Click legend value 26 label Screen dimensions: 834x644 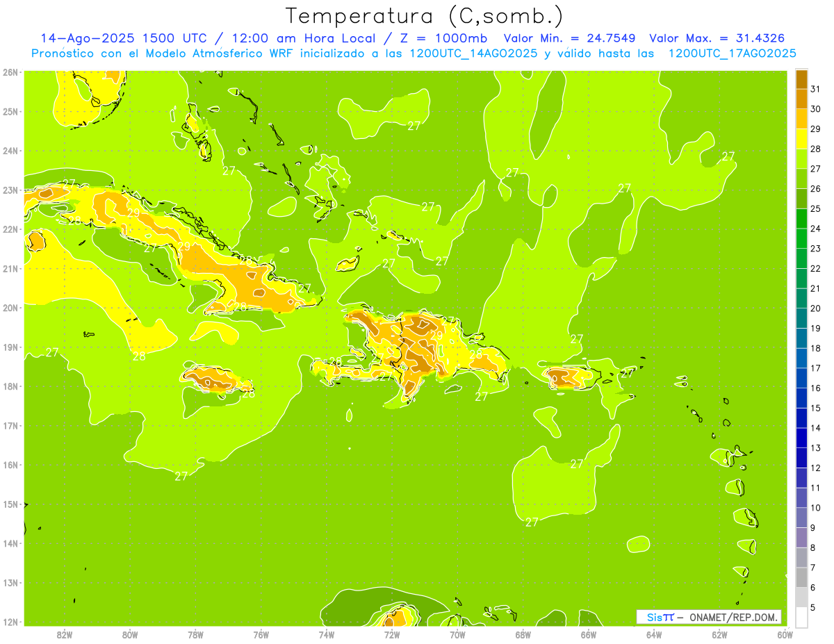click(815, 188)
